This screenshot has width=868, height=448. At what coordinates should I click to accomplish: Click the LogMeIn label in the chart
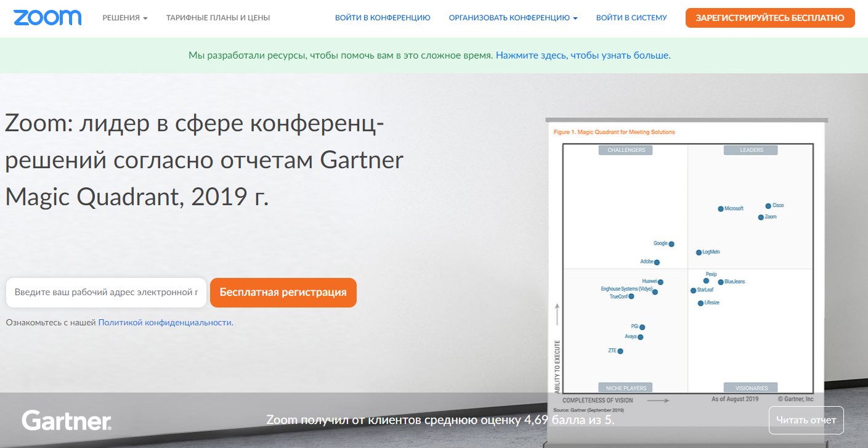(x=712, y=252)
